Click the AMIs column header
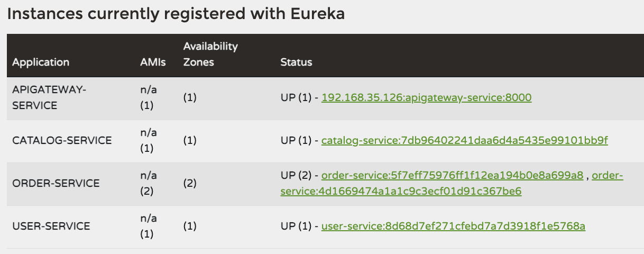The height and width of the screenshot is (254, 644). [x=153, y=62]
